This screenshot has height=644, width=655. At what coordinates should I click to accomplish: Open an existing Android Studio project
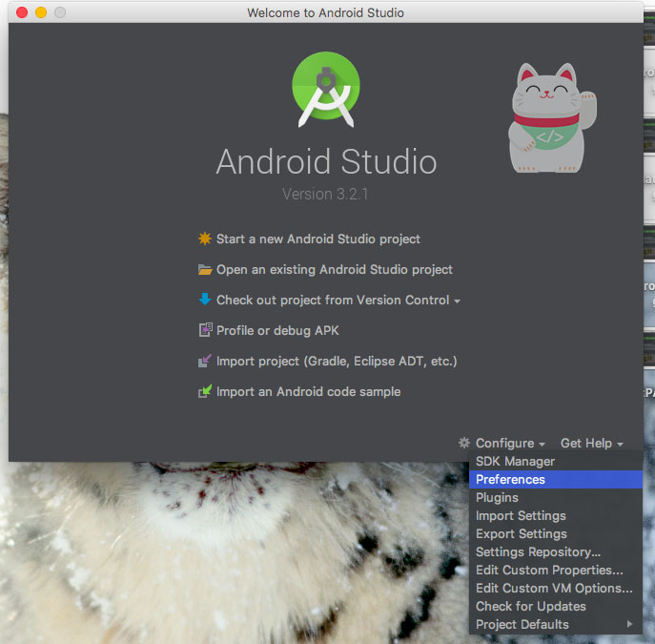(335, 270)
